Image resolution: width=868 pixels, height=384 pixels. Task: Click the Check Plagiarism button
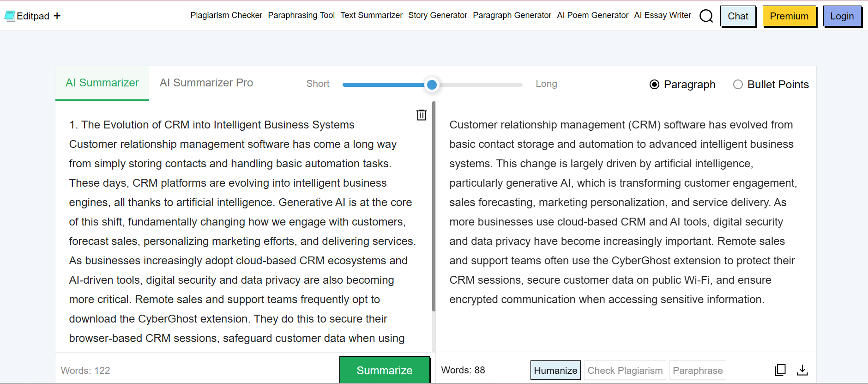point(625,370)
